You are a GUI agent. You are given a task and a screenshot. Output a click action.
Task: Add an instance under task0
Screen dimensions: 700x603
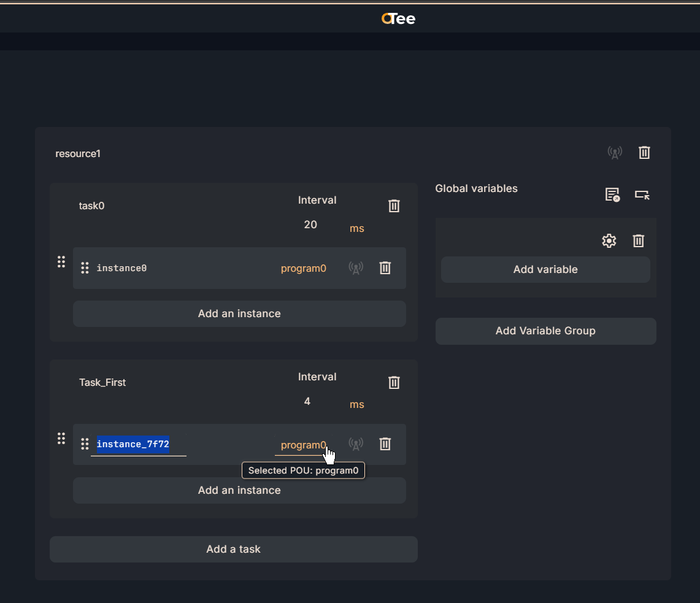pos(239,313)
